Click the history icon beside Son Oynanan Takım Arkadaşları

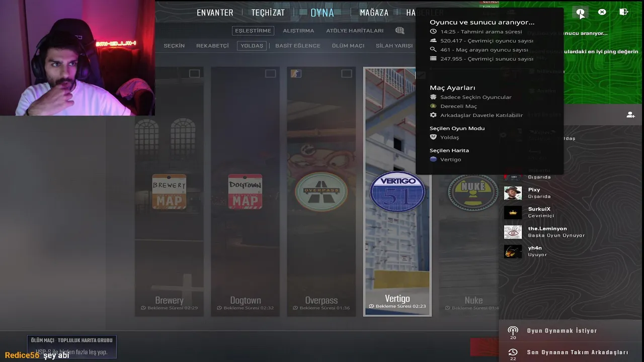[x=513, y=352]
